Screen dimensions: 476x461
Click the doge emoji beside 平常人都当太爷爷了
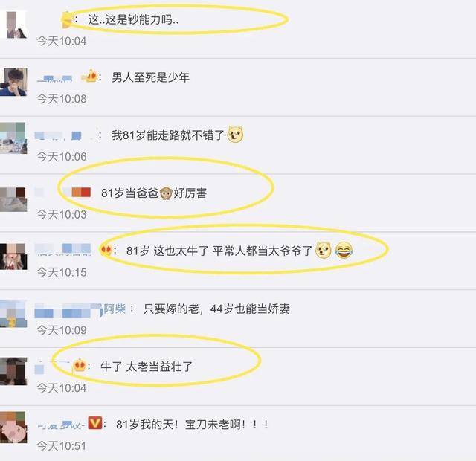tap(324, 250)
